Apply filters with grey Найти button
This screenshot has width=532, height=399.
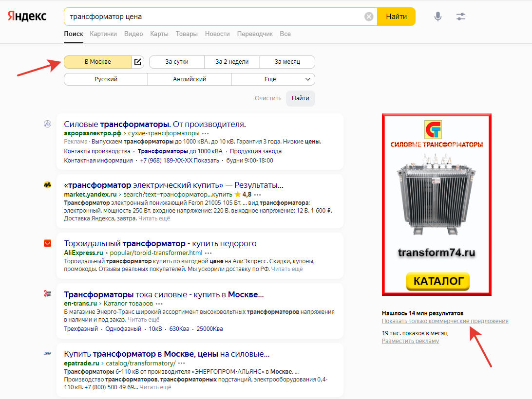301,98
